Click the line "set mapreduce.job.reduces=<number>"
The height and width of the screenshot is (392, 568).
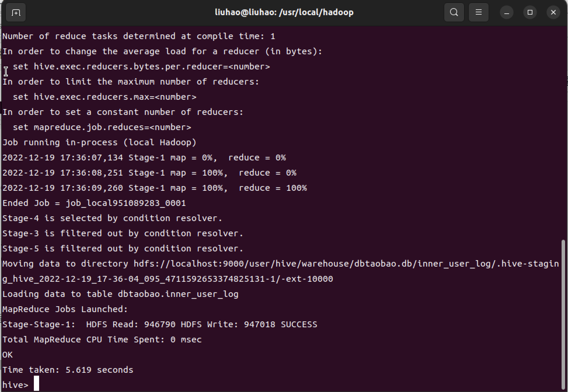coord(102,127)
